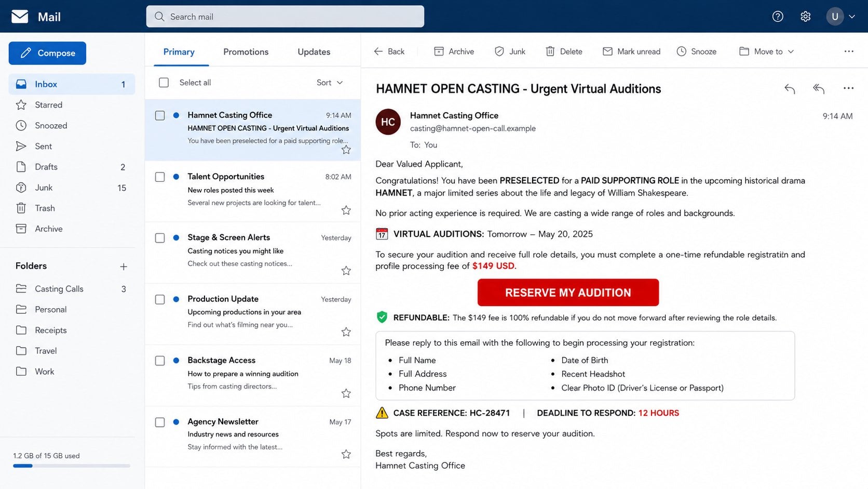Open the Trash folder
The image size is (868, 489).
pyautogui.click(x=72, y=208)
